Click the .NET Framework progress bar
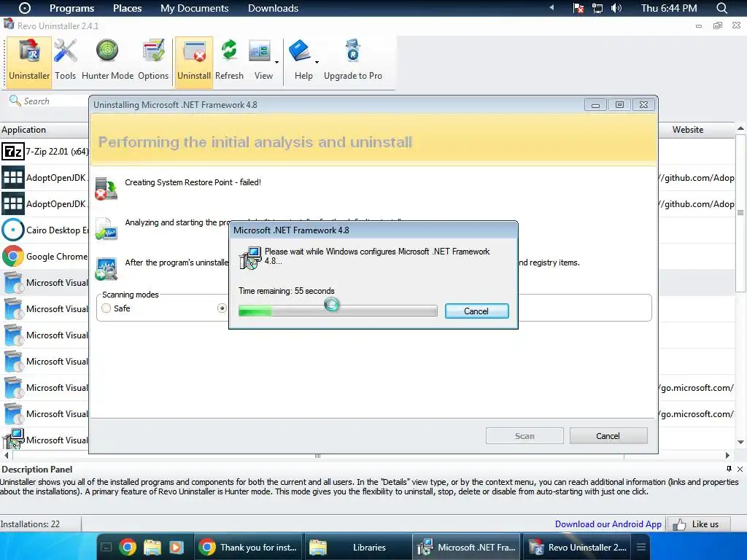 click(x=338, y=311)
